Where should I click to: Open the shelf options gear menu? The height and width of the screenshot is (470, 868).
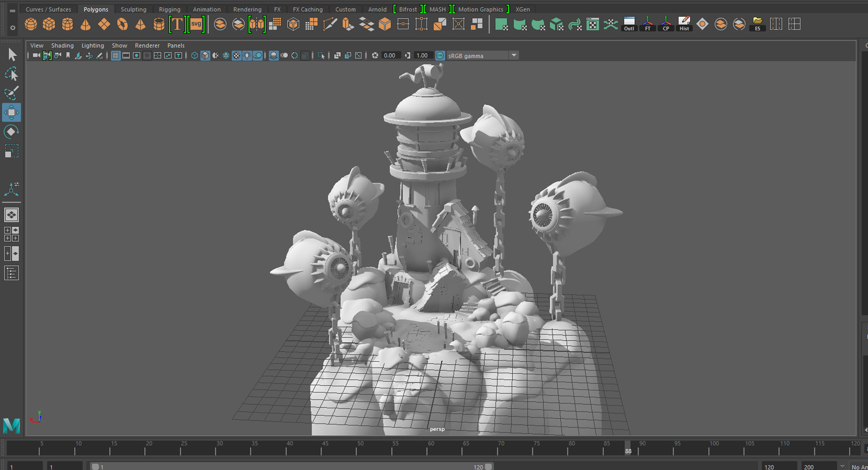pyautogui.click(x=13, y=28)
